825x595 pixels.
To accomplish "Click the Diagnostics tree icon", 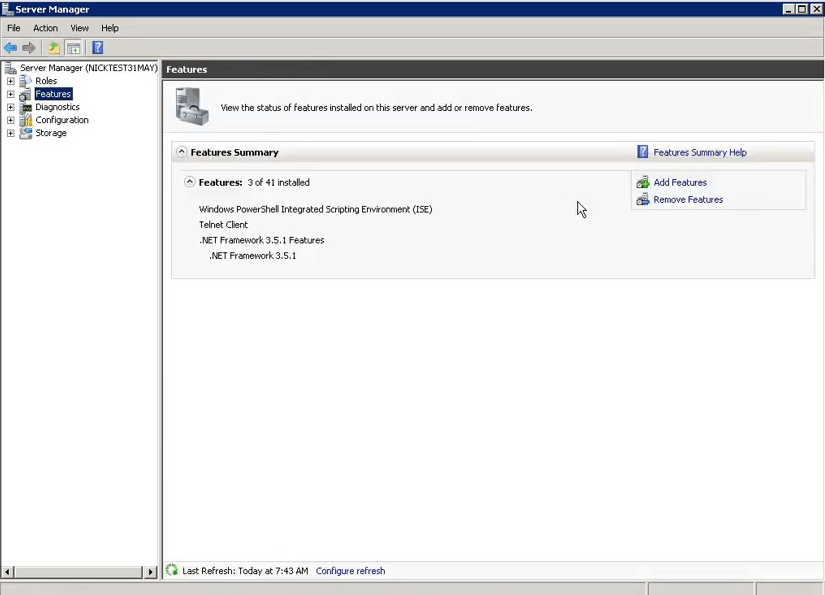I will click(x=26, y=107).
